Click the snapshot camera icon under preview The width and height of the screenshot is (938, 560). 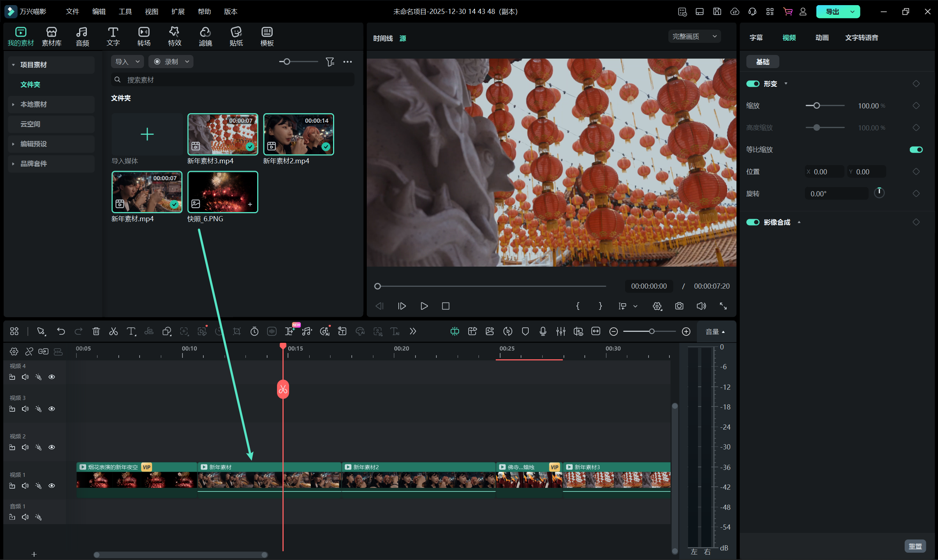point(679,306)
